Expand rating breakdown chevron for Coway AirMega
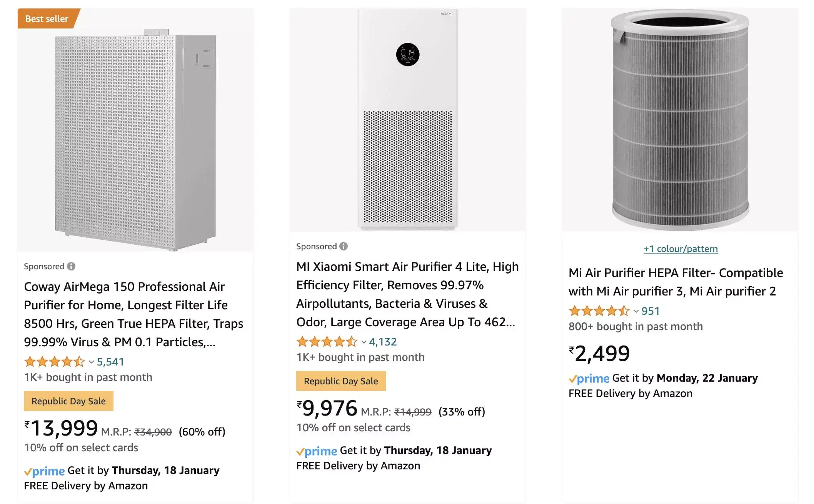814x504 pixels. [92, 362]
